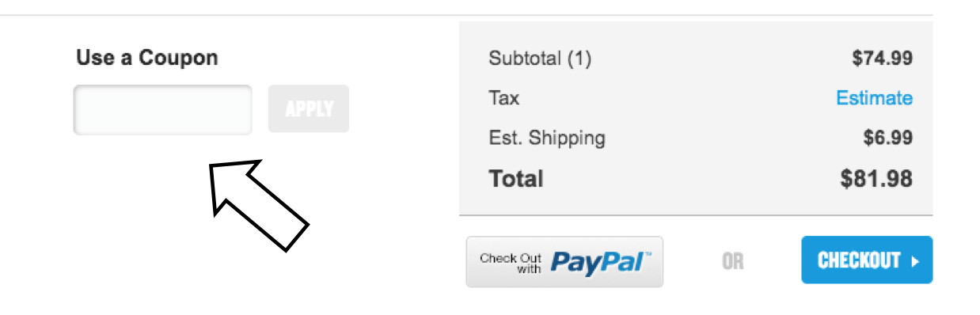Click the bold 'Total' label
Image resolution: width=980 pixels, height=315 pixels.
(516, 179)
